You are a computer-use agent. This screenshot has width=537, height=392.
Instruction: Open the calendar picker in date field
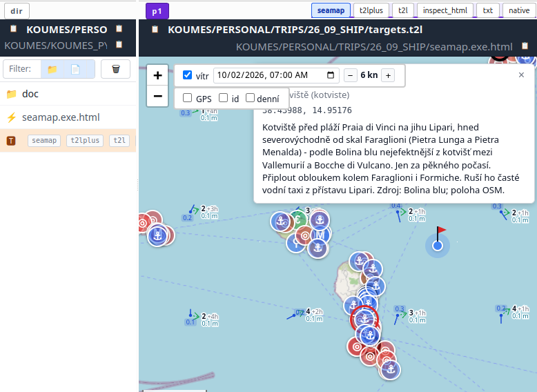[x=331, y=75]
